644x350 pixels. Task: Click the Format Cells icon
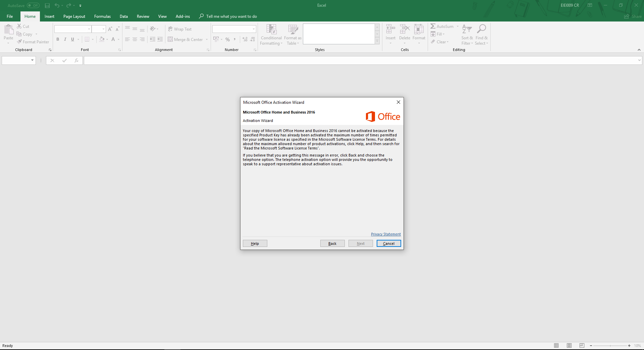pos(419,29)
